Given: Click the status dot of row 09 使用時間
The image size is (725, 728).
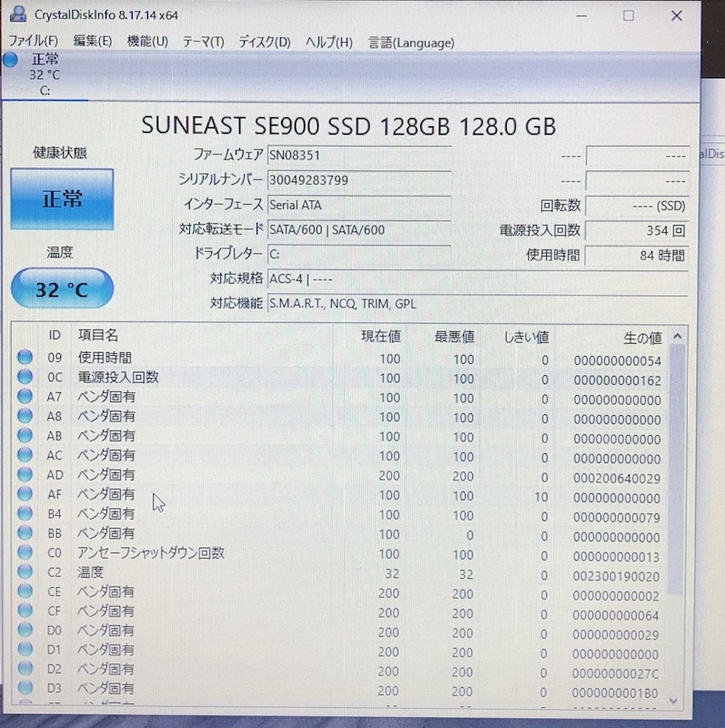Looking at the screenshot, I should coord(25,357).
